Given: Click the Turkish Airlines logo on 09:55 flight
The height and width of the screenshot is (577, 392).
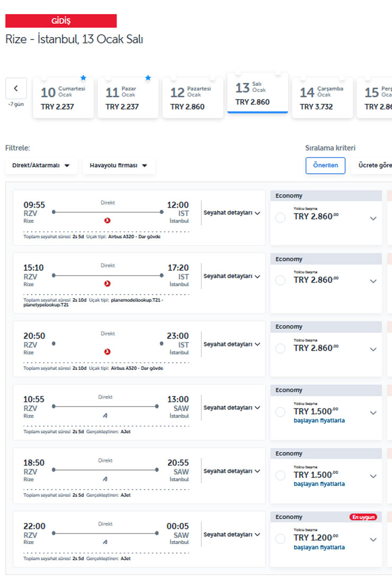Looking at the screenshot, I should pos(108,220).
